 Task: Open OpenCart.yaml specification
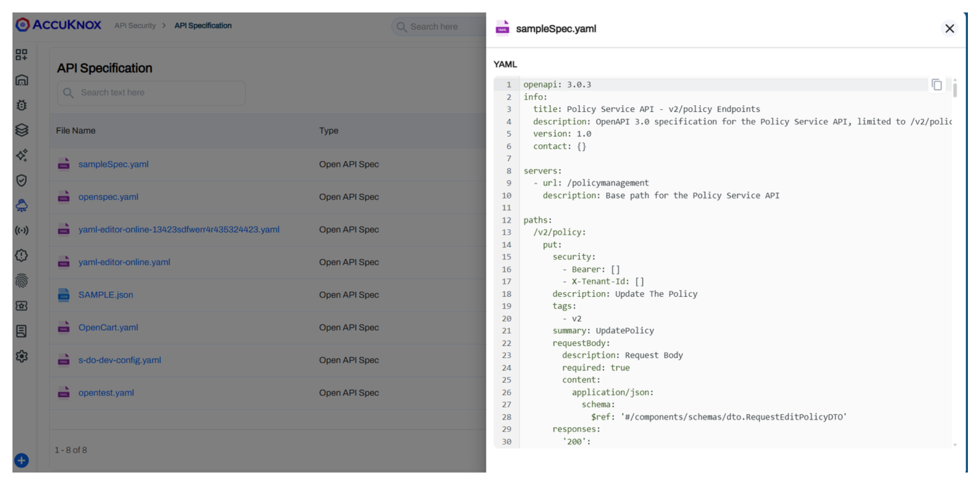click(x=108, y=327)
